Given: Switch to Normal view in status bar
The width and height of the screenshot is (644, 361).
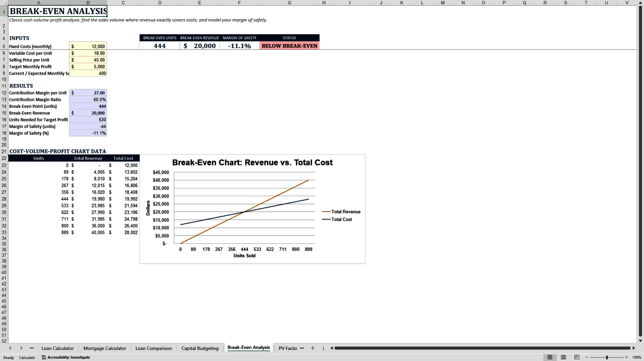Looking at the screenshot, I should (550, 357).
